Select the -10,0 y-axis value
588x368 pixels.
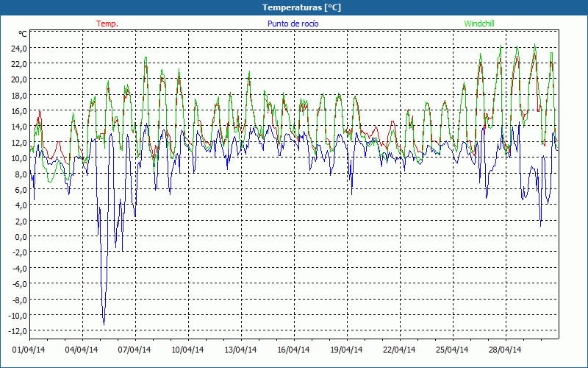pos(18,316)
